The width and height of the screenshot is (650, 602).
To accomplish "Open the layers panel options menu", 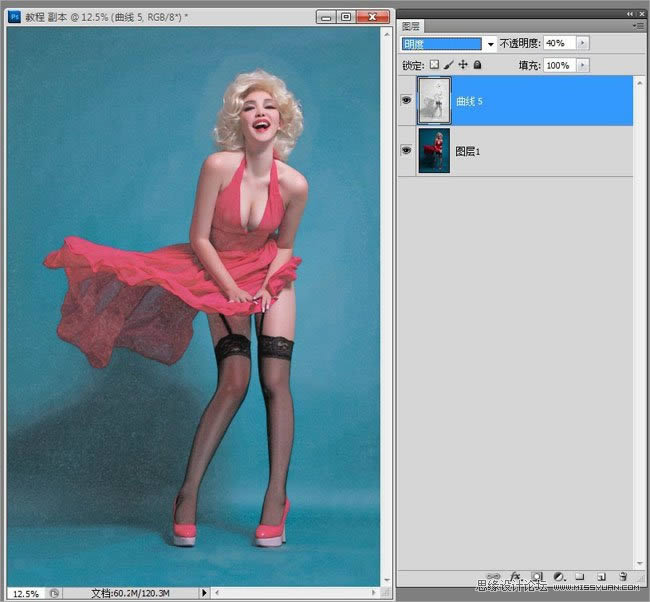I will click(x=638, y=25).
